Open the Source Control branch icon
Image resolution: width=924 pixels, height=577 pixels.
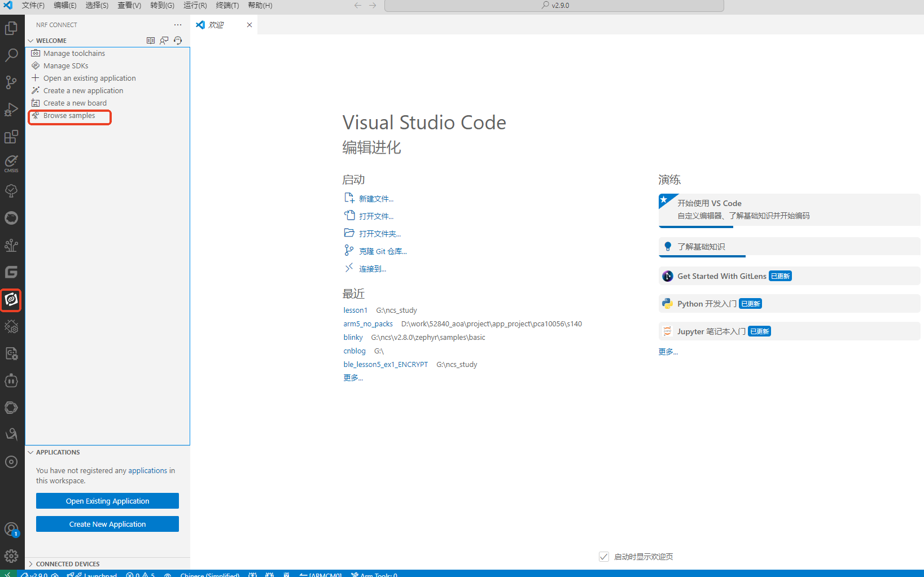coord(11,82)
